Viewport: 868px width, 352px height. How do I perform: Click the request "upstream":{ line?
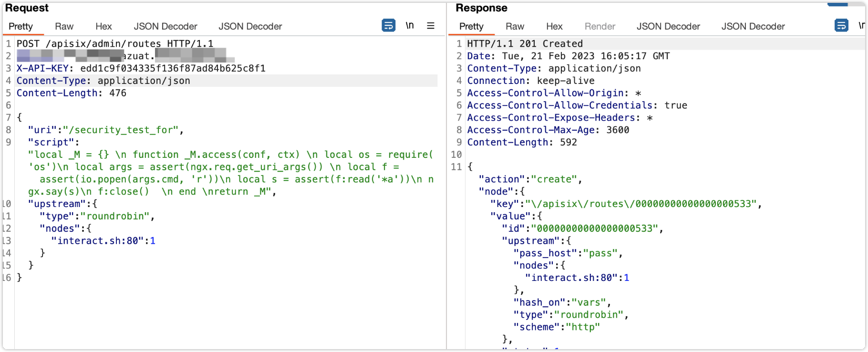pos(63,204)
